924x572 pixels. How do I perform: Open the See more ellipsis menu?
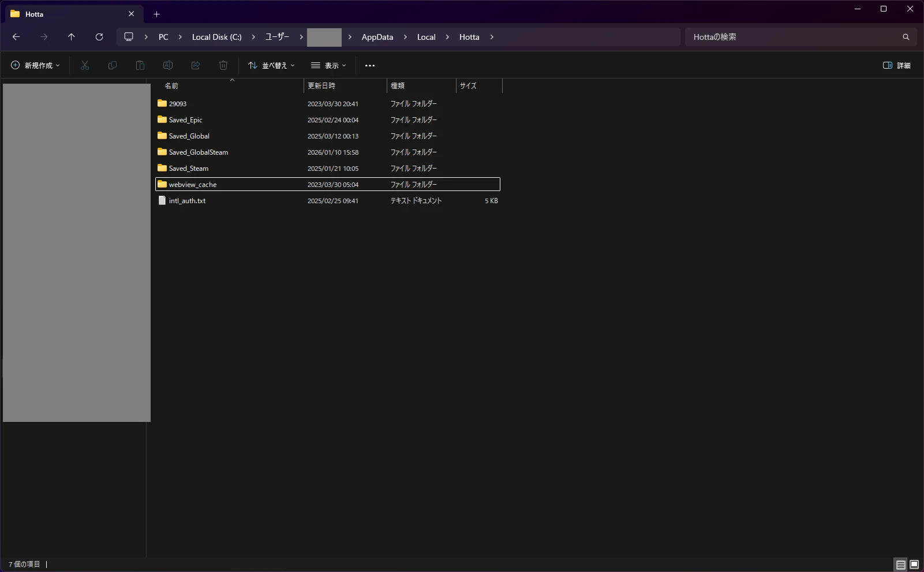[x=370, y=66]
